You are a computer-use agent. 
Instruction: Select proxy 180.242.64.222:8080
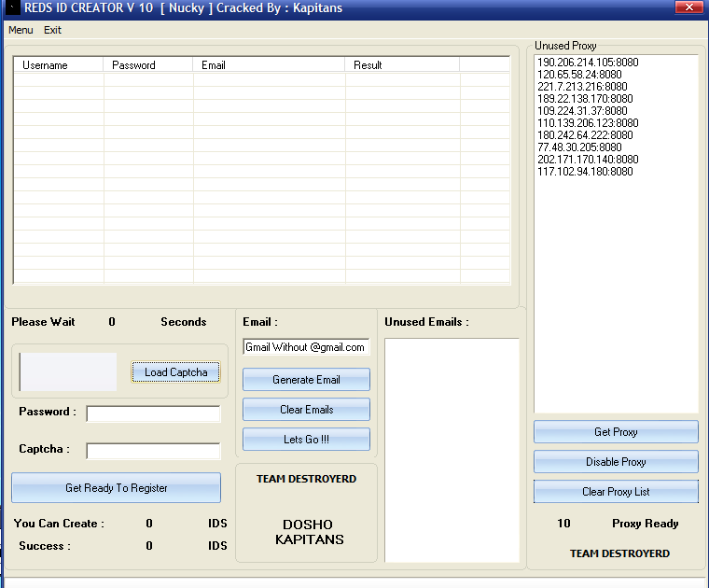click(585, 135)
